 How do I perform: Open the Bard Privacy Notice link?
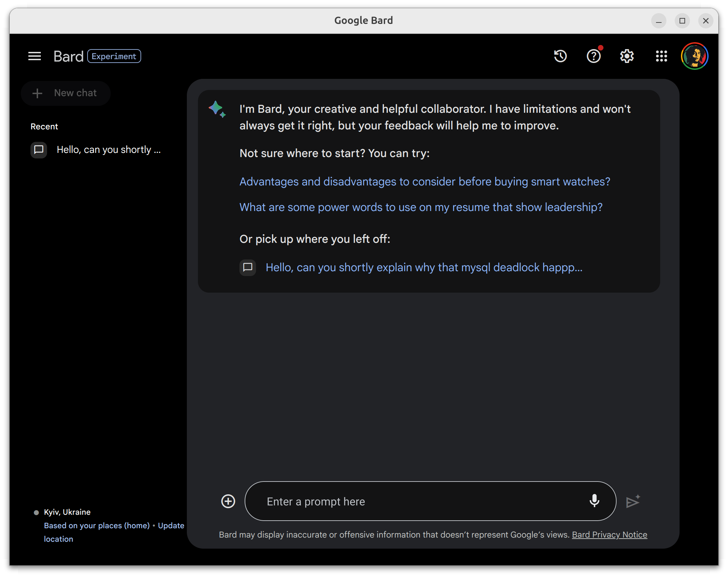pyautogui.click(x=609, y=535)
